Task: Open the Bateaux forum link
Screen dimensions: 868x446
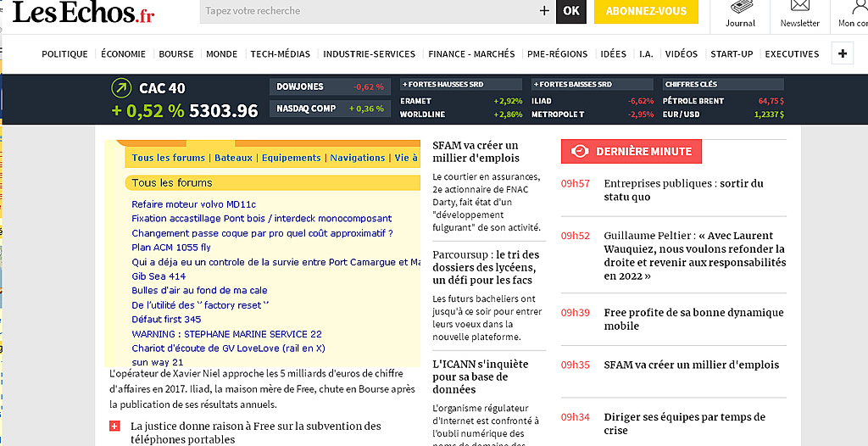Action: (234, 158)
